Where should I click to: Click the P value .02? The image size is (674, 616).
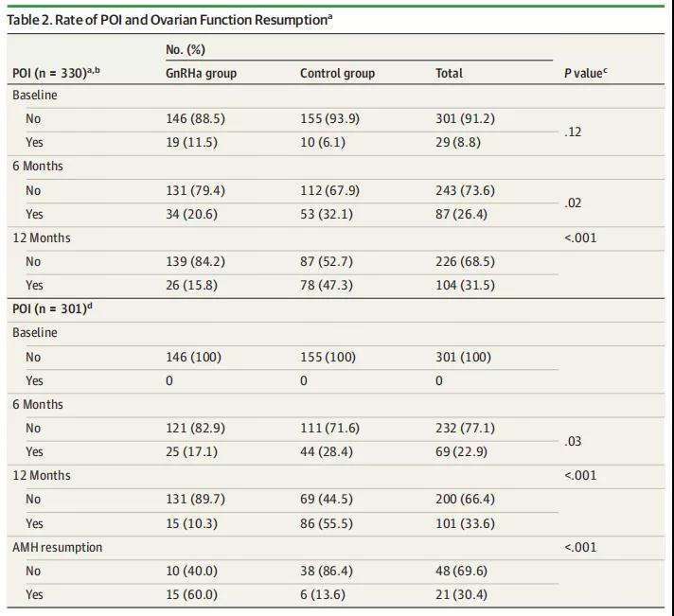coord(573,202)
